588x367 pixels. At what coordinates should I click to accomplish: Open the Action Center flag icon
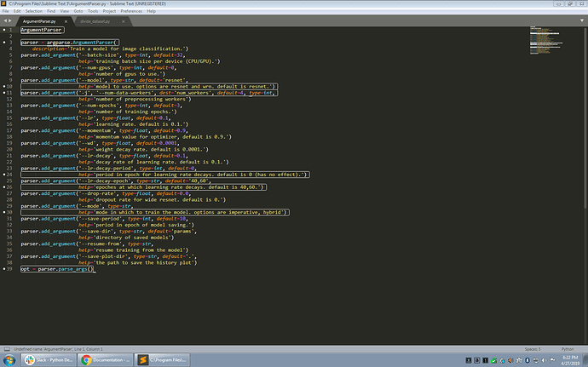(552, 360)
